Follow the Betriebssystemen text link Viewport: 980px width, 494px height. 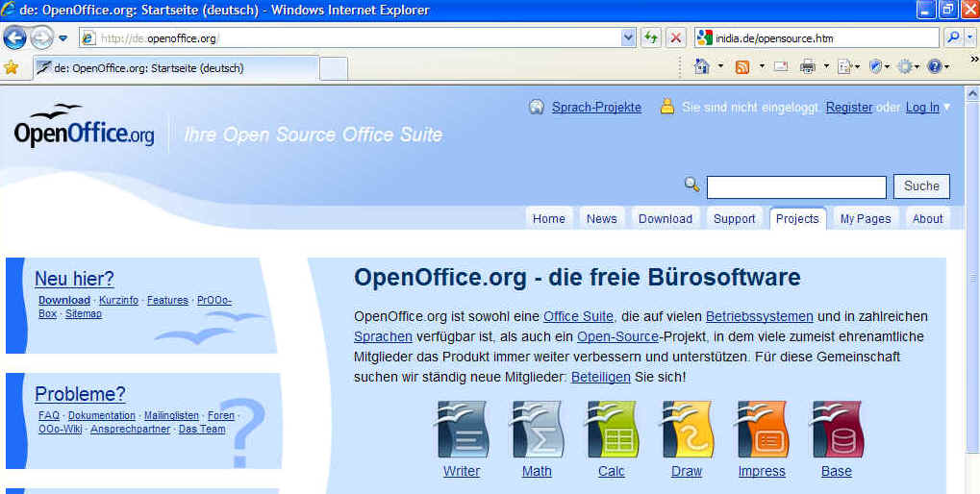click(760, 316)
